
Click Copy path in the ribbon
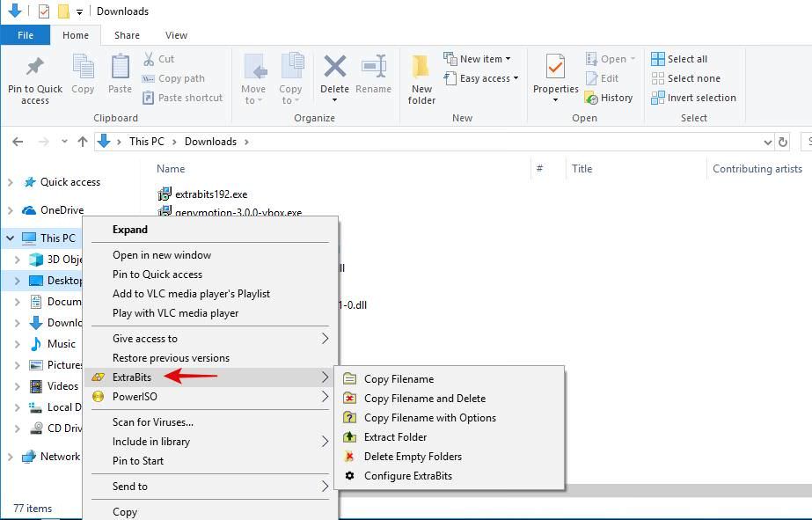[174, 78]
